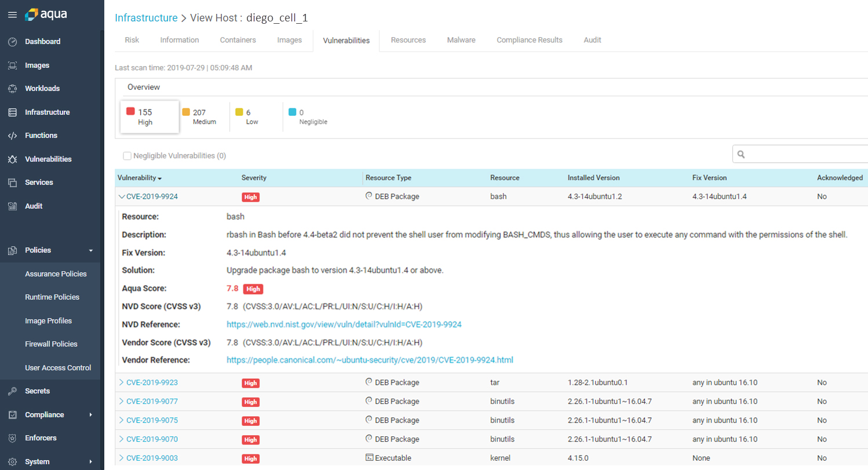The image size is (868, 470).
Task: Click the Services sidebar icon
Action: pyautogui.click(x=12, y=183)
